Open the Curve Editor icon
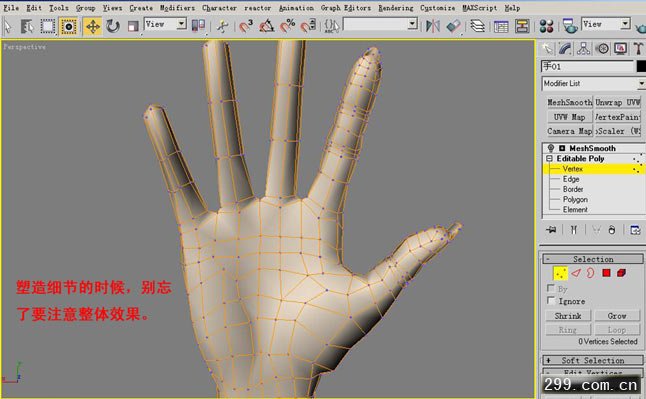The image size is (646, 399). (x=501, y=26)
